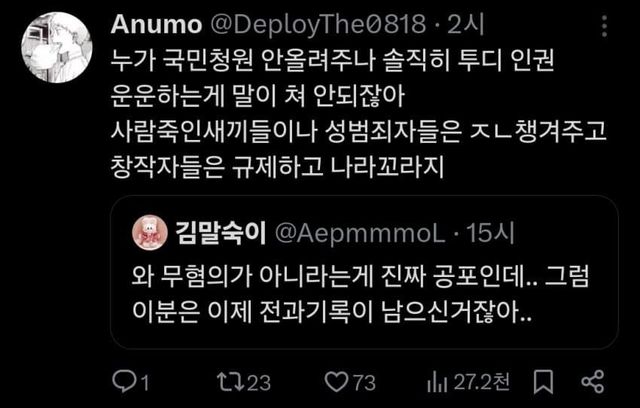This screenshot has width=640, height=408.
Task: Open the quoted tweet text starting 와 무혐의가
Action: coord(360,295)
